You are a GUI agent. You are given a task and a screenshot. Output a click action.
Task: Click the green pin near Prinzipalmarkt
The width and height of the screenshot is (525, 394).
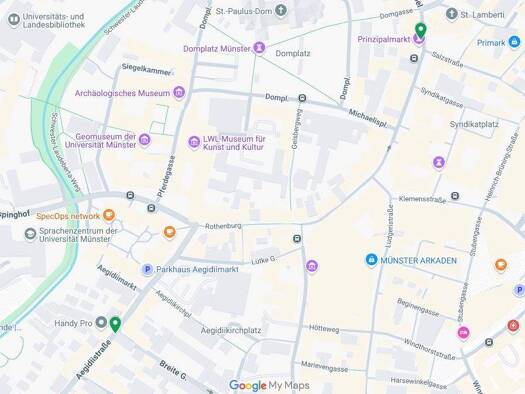coord(420,30)
